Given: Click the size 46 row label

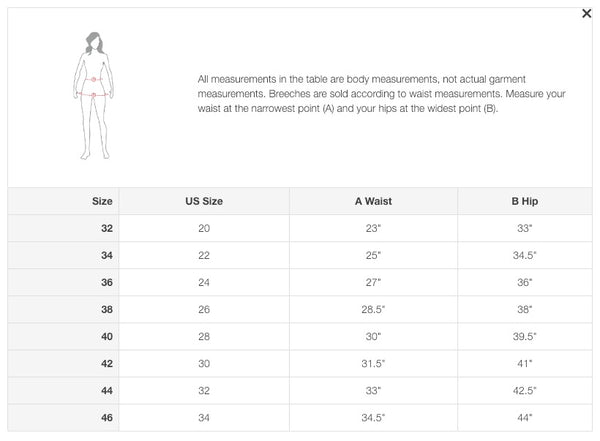Looking at the screenshot, I should tap(107, 418).
